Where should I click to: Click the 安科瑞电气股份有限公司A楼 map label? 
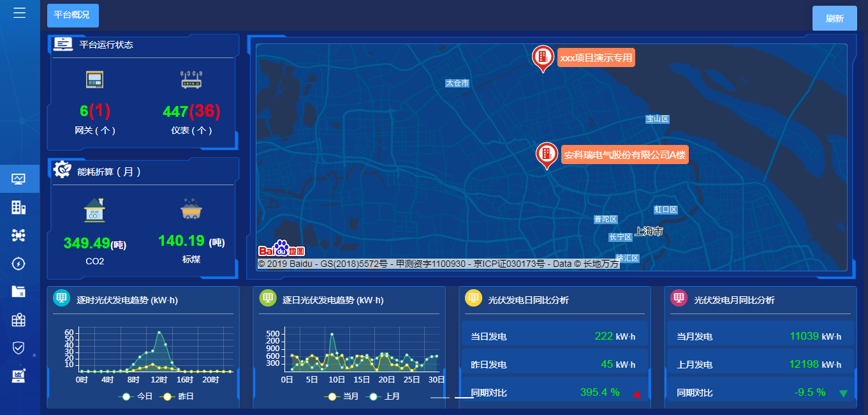pos(624,155)
